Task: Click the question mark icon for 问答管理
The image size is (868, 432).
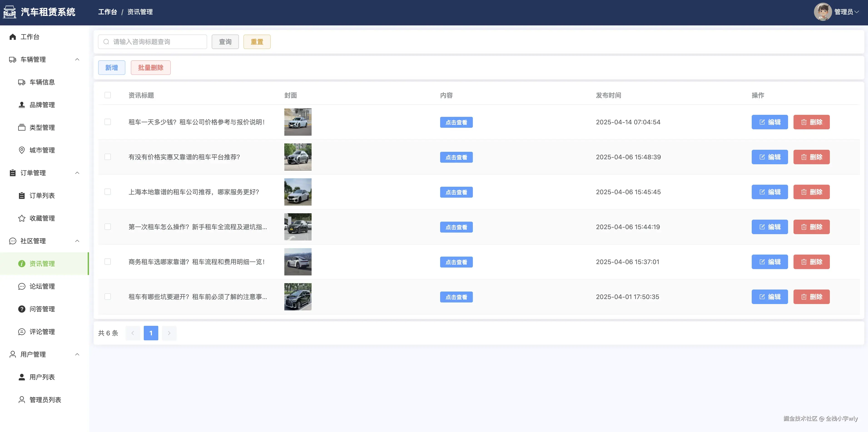Action: 22,309
